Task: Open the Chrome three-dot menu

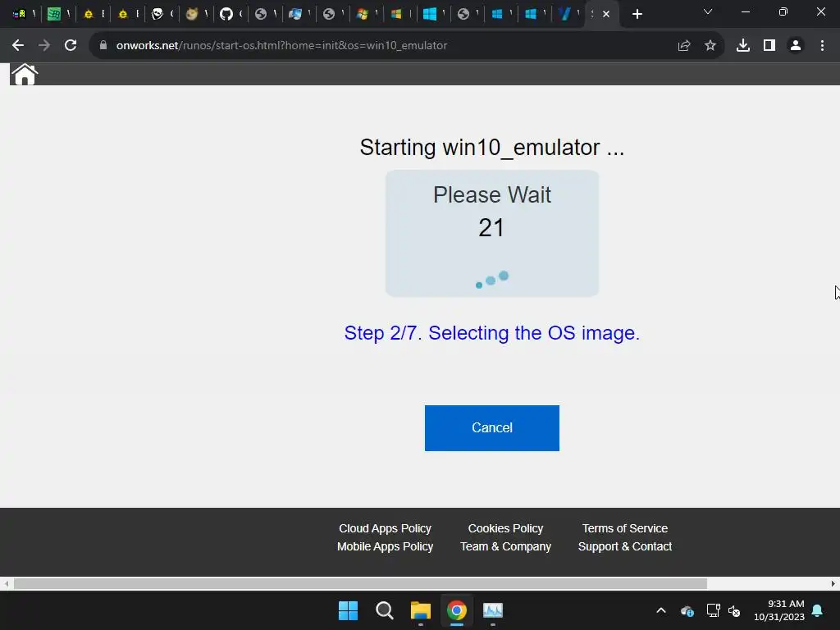Action: 822,46
